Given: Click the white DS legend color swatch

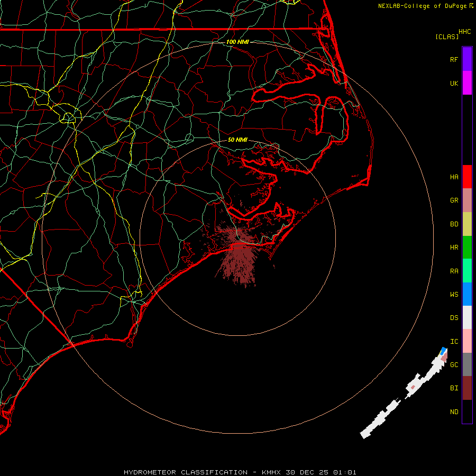Looking at the screenshot, I should tap(467, 317).
